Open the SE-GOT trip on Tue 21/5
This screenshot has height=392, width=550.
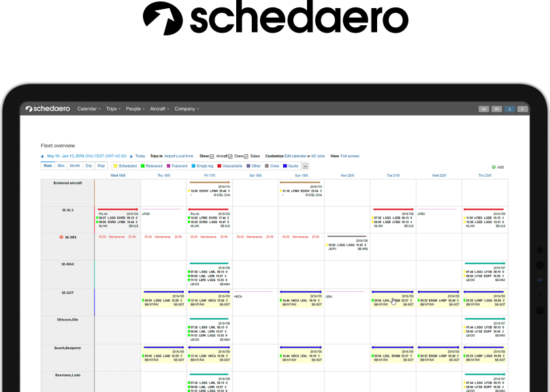(x=393, y=299)
